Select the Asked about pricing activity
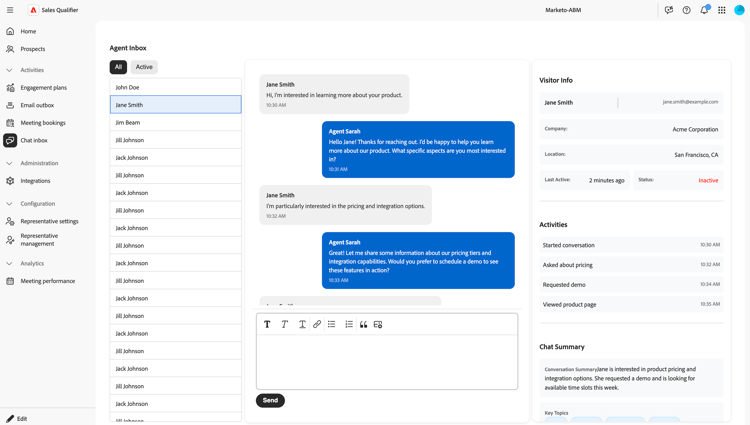Viewport: 750px width, 425px height. 631,265
